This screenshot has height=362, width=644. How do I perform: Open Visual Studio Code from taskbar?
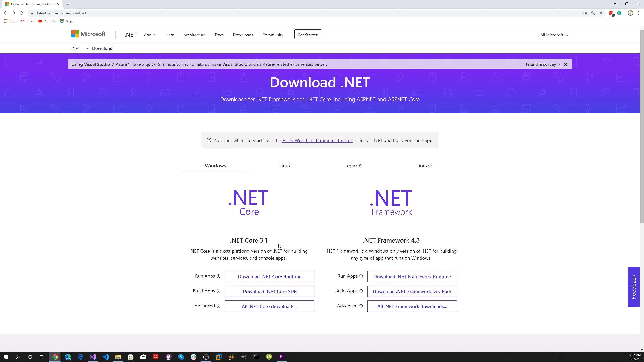click(x=105, y=357)
